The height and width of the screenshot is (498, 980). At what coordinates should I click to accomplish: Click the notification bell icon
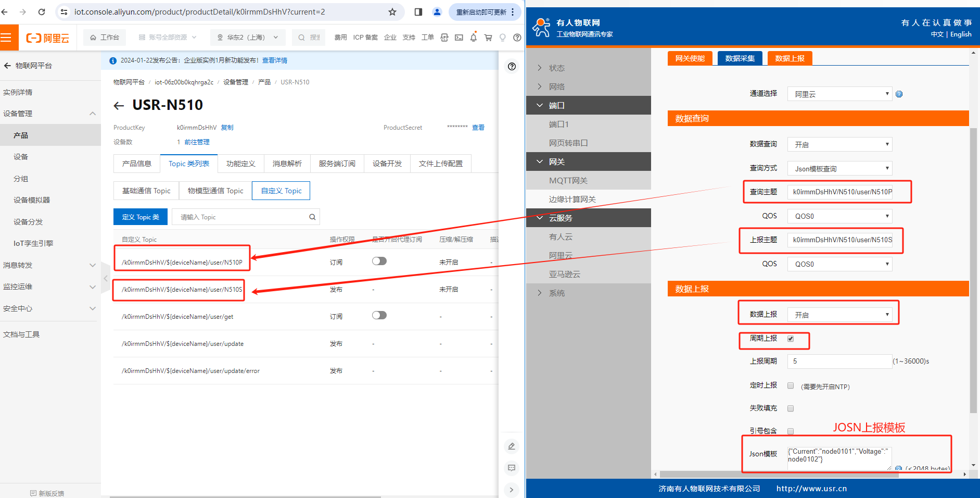click(x=473, y=38)
